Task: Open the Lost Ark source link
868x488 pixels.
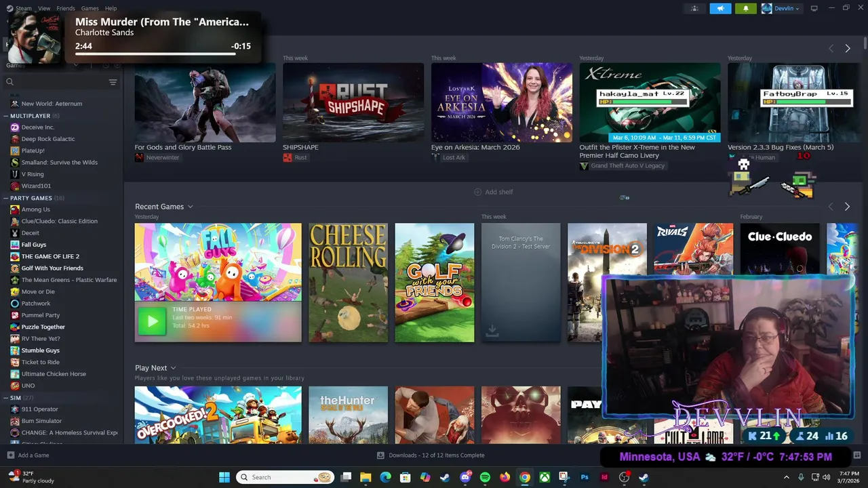Action: pyautogui.click(x=454, y=157)
